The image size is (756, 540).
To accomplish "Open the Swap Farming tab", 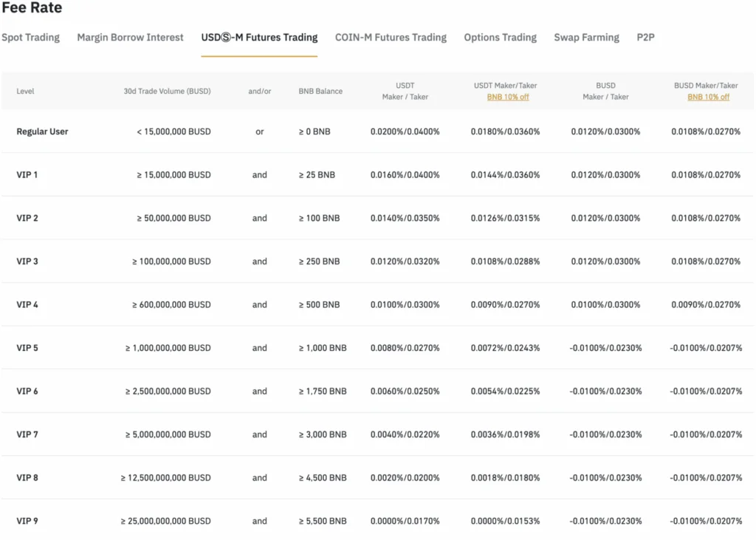I will 586,37.
